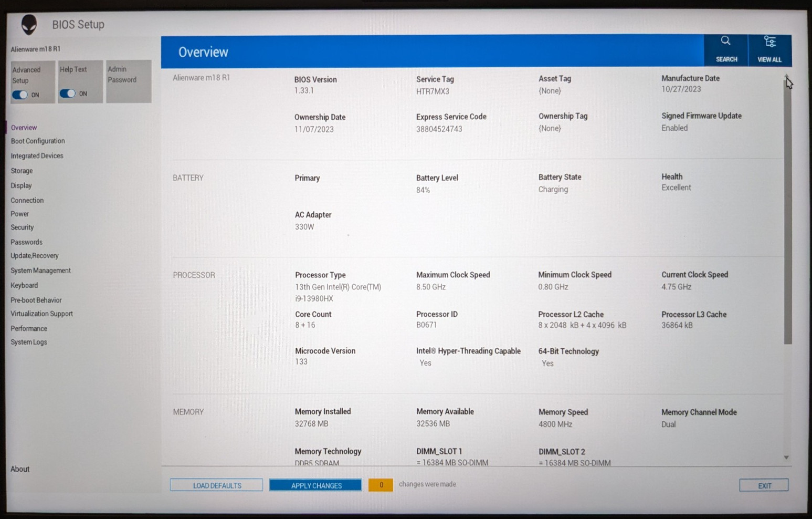This screenshot has height=519, width=812.
Task: Click the vertical scrollbar thumb
Action: [788, 213]
